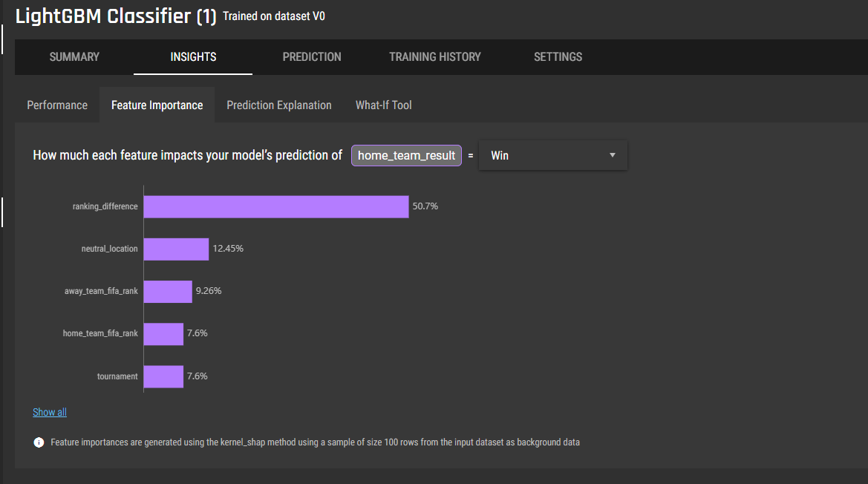Click the away_team_fifa_rank importance bar

coord(168,292)
